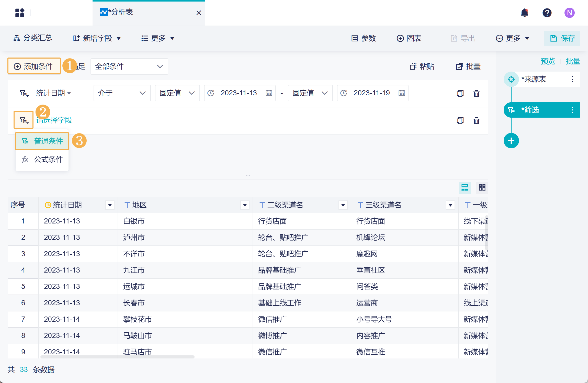Open the help question mark icon
Screen dimensions: 588x383
click(547, 13)
